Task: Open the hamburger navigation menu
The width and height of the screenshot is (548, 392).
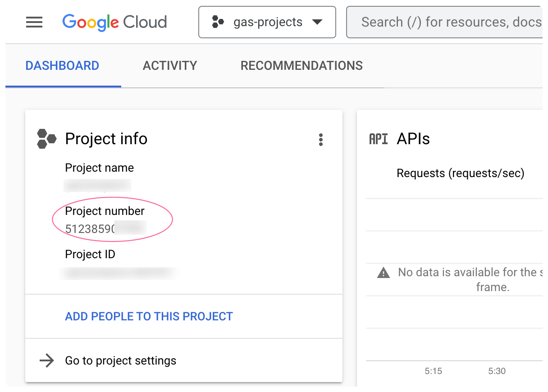Action: coord(34,22)
